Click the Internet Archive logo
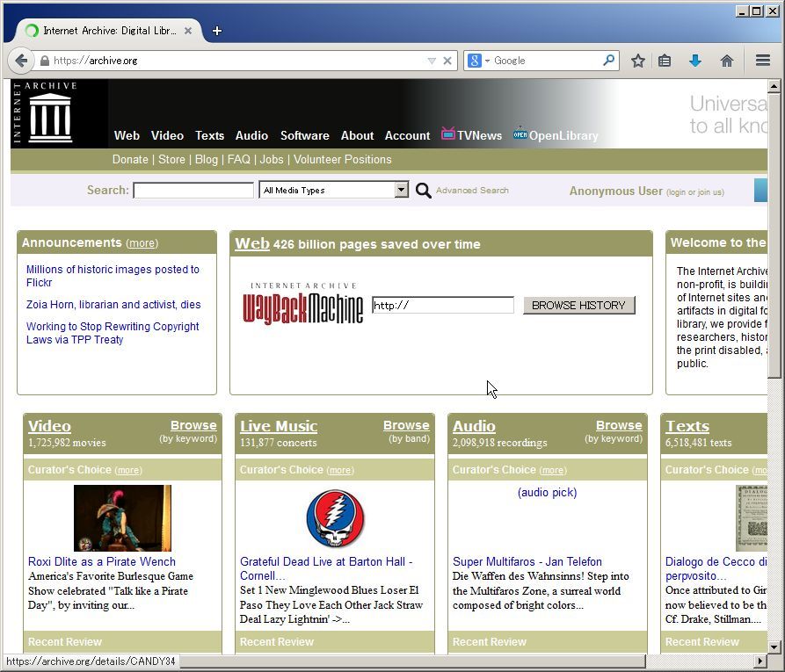Image resolution: width=785 pixels, height=672 pixels. [44, 113]
